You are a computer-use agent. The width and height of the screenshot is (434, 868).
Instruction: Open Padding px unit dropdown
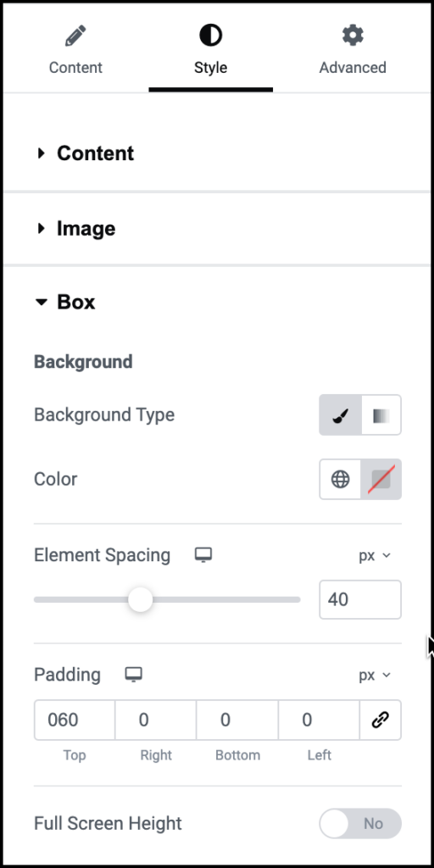[375, 676]
